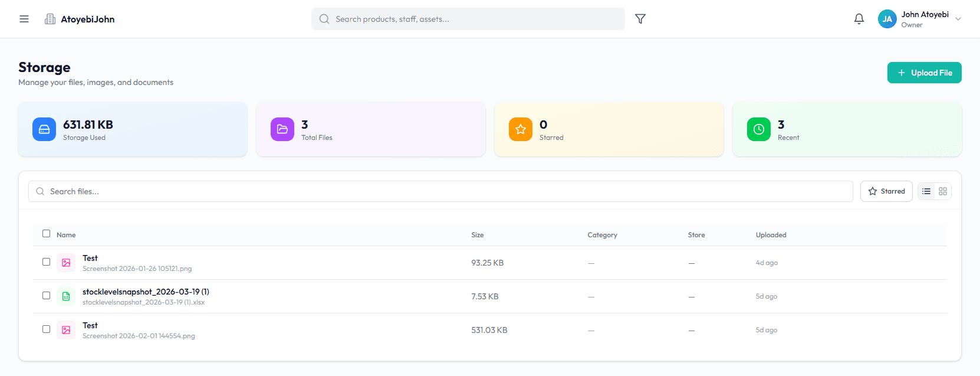Click 5d ago in the stocklevelsnapshot row
Screen dimensions: 980x376
pyautogui.click(x=767, y=296)
